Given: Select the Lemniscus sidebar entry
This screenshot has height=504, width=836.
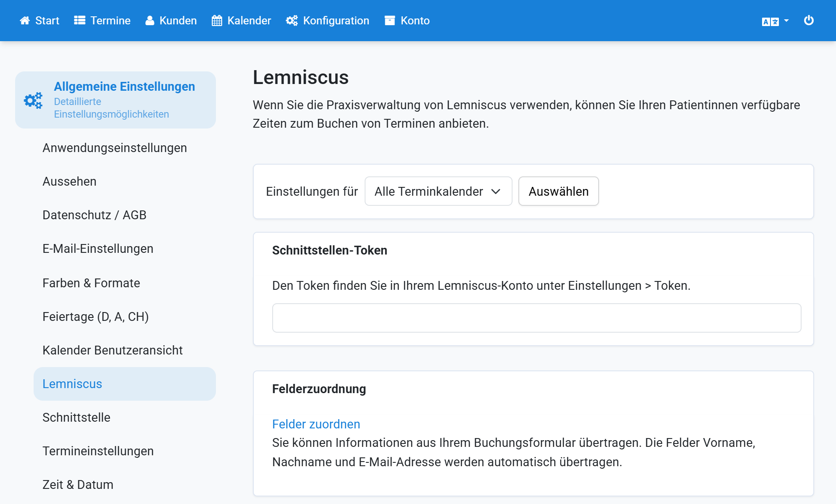Looking at the screenshot, I should pyautogui.click(x=125, y=384).
